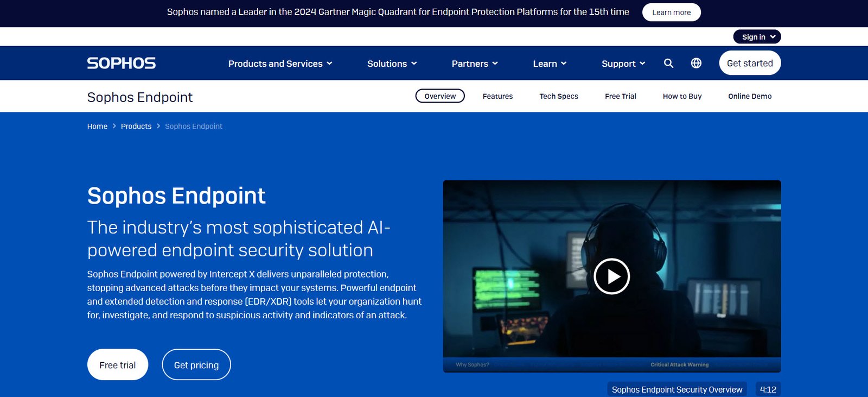Image resolution: width=868 pixels, height=397 pixels.
Task: Click the 'Why Sophos?' video chapter
Action: point(473,364)
